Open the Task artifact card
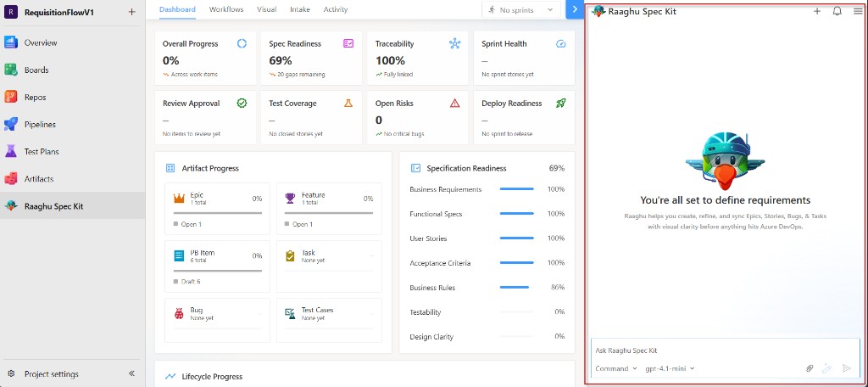Screen dimensions: 868x387 [330, 266]
